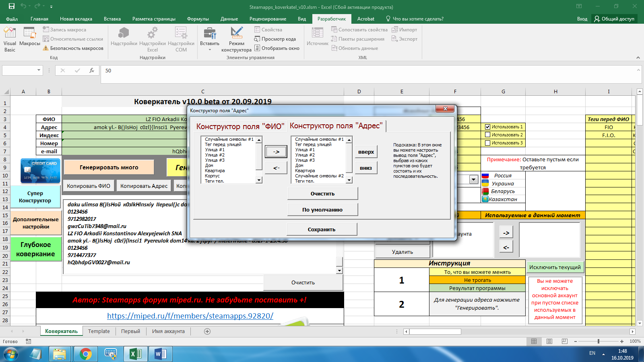Viewport: 644px width, 362px height.
Task: Click the Генерировать много button
Action: click(x=109, y=167)
